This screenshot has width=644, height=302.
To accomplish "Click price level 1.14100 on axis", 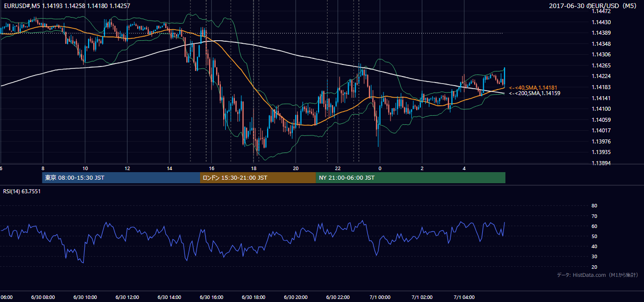I will (x=601, y=109).
